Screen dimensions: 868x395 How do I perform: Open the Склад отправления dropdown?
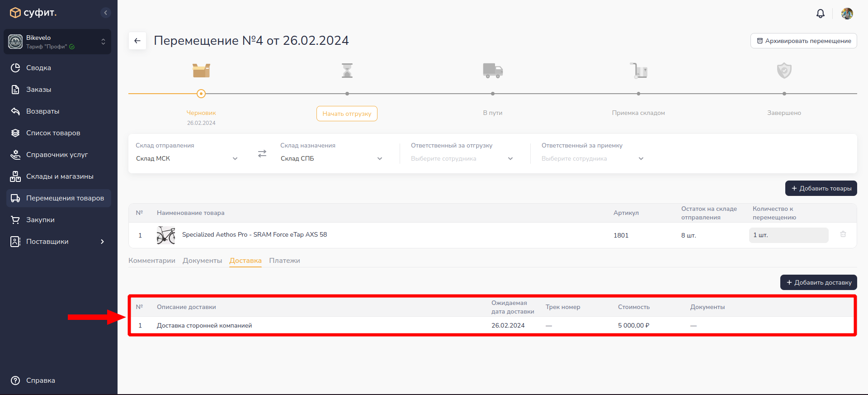click(x=187, y=158)
